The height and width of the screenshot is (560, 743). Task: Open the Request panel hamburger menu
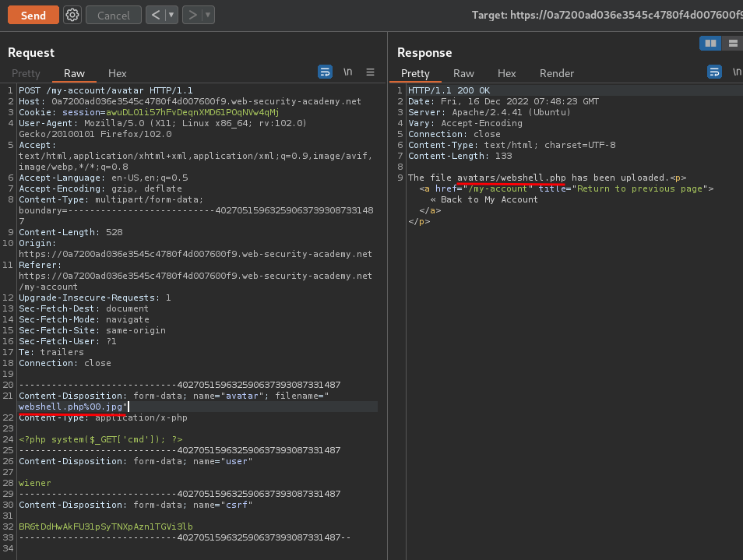371,72
